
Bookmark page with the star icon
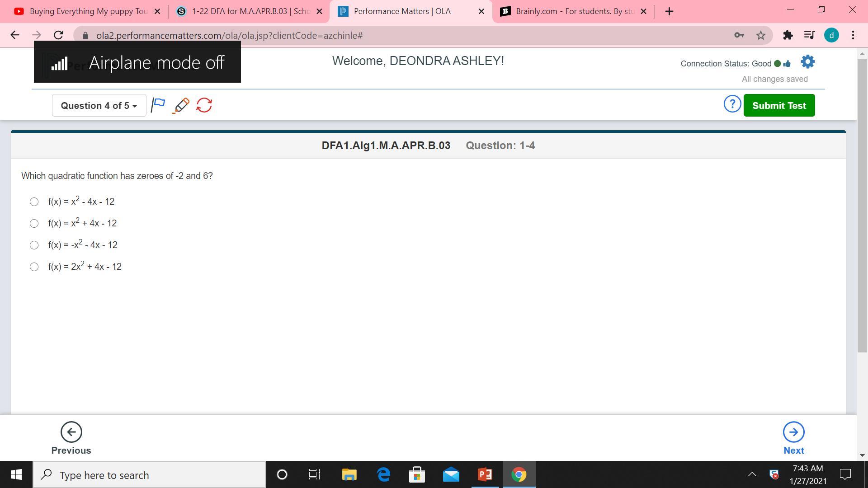761,35
